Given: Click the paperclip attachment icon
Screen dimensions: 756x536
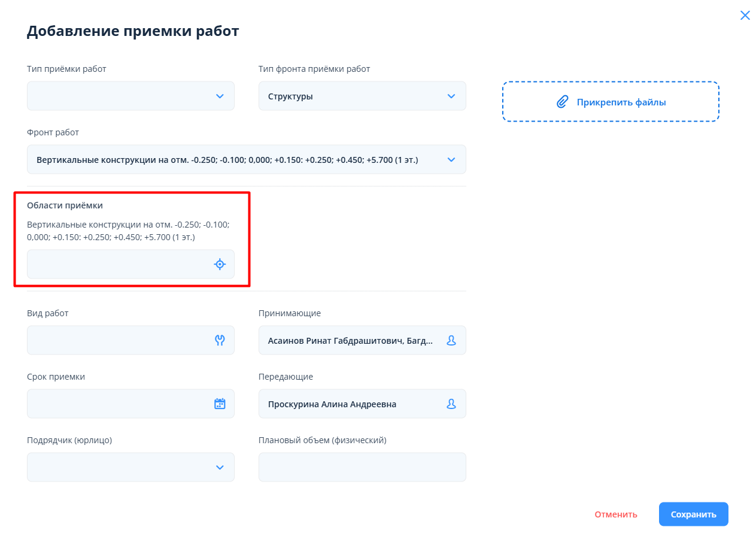Looking at the screenshot, I should click(x=562, y=102).
